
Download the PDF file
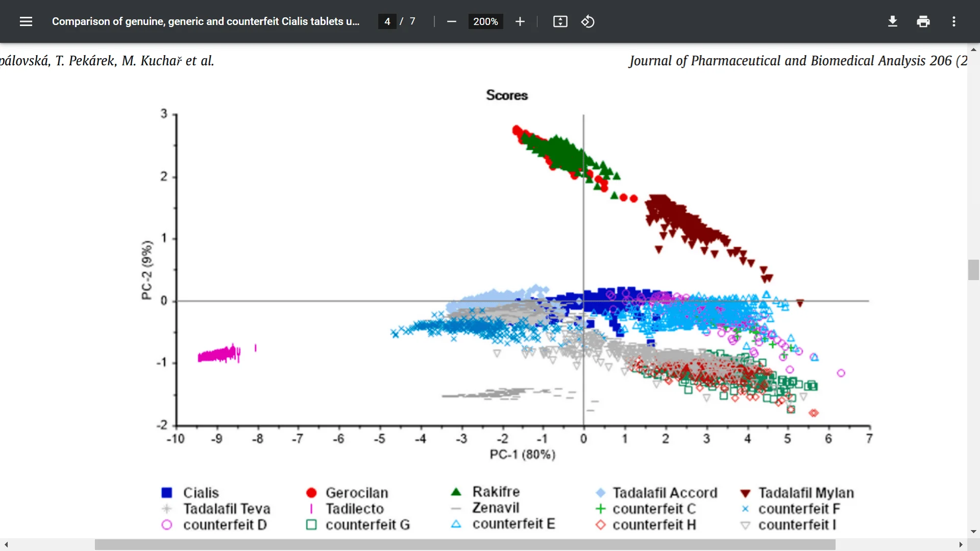coord(893,21)
